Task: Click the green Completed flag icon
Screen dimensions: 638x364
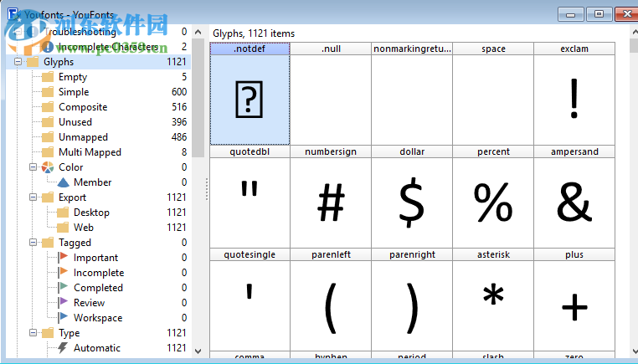Action: pos(63,288)
